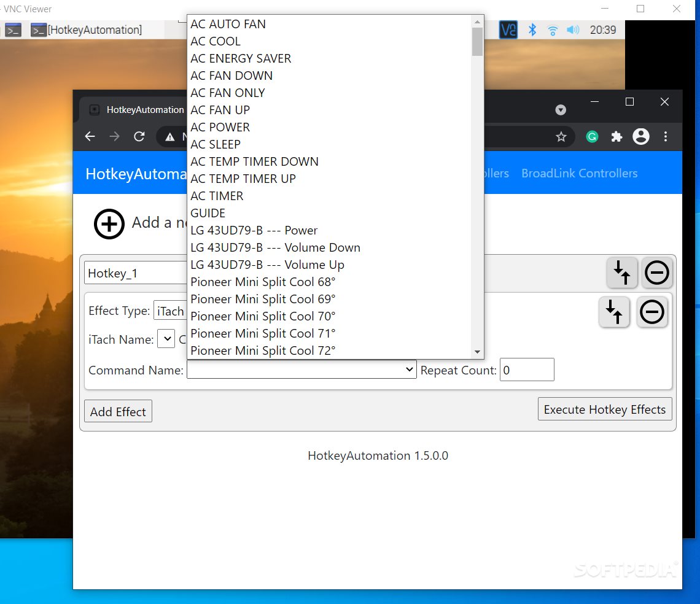Choose AC TEMP TIMER DOWN command
Viewport: 700px width, 604px height.
pos(329,161)
